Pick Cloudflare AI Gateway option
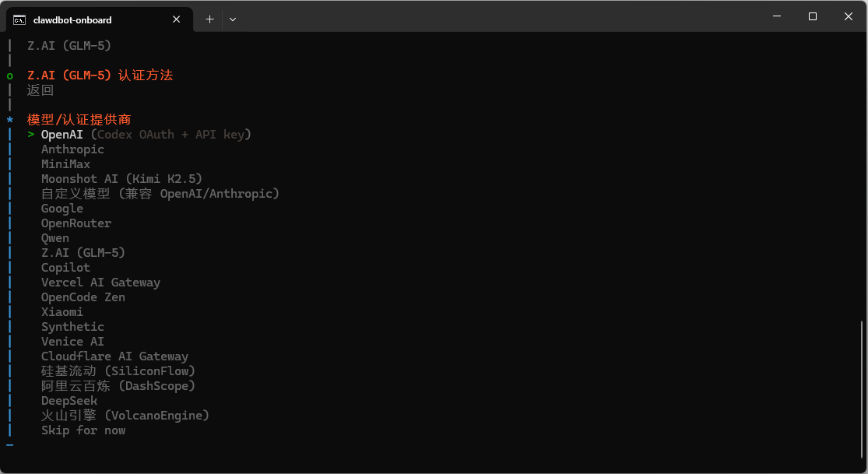The height and width of the screenshot is (474, 868). [x=114, y=356]
